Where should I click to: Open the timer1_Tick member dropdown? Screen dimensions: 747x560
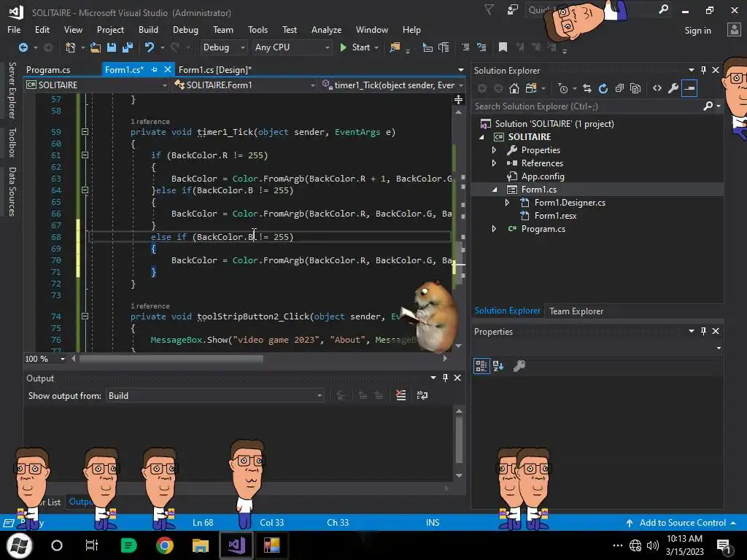coord(392,85)
